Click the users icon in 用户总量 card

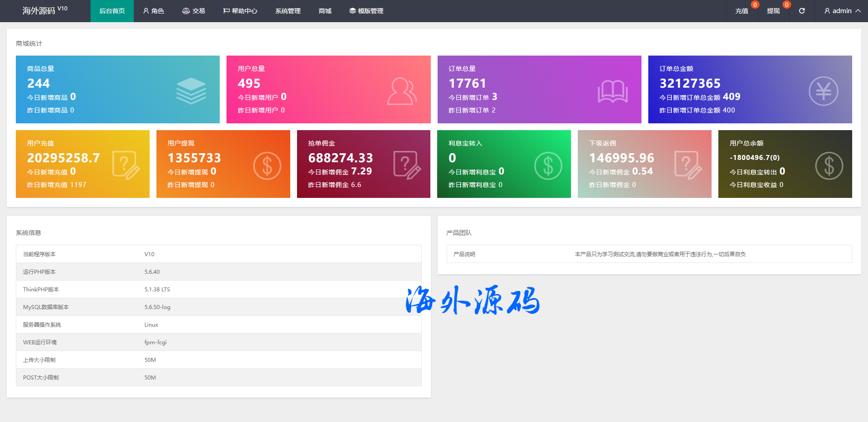401,91
